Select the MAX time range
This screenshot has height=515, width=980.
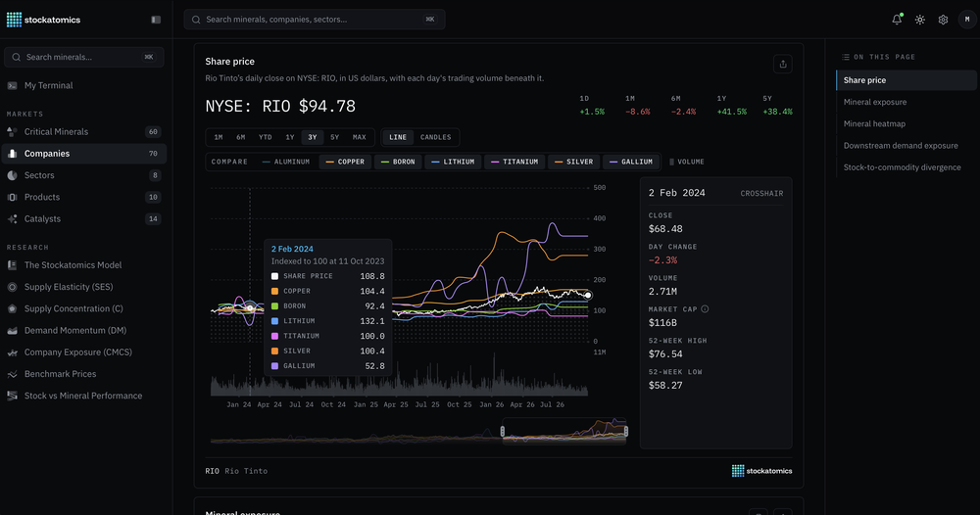tap(360, 137)
